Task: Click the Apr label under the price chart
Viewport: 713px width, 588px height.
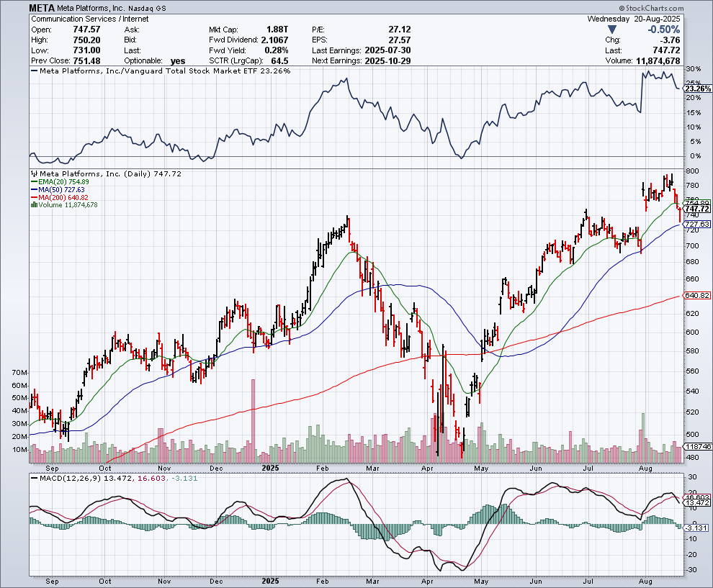Action: 427,468
